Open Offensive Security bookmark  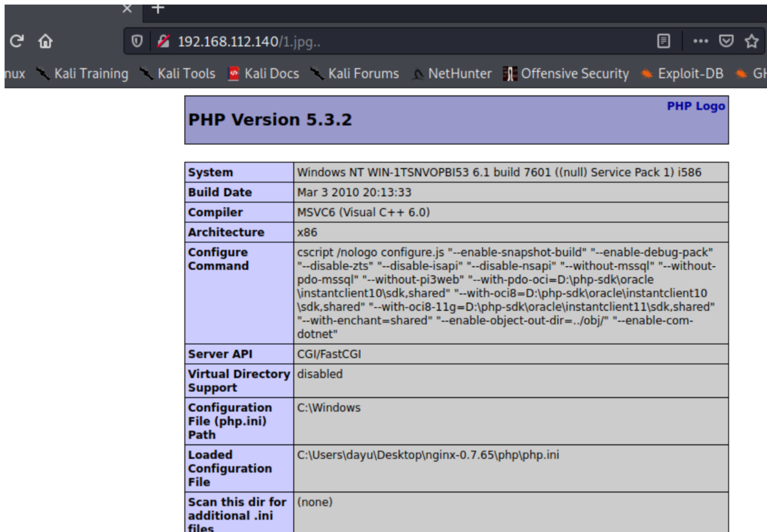(566, 73)
